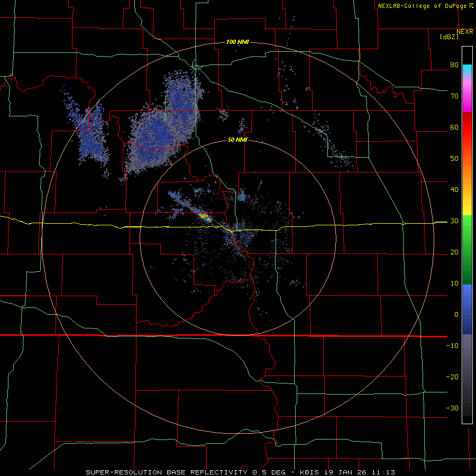Click the 60 value on the dBZ scale

[454, 127]
